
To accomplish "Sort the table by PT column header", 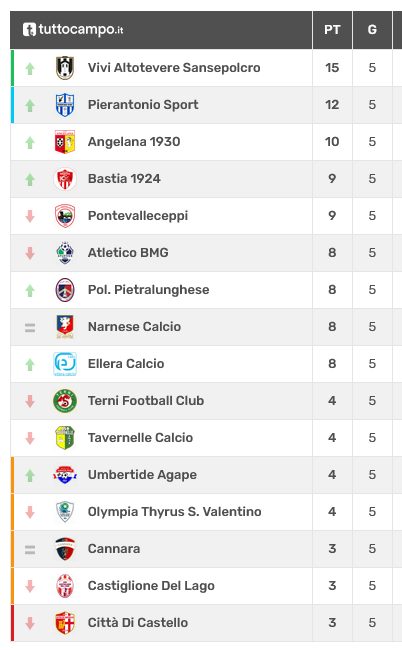I will point(332,30).
